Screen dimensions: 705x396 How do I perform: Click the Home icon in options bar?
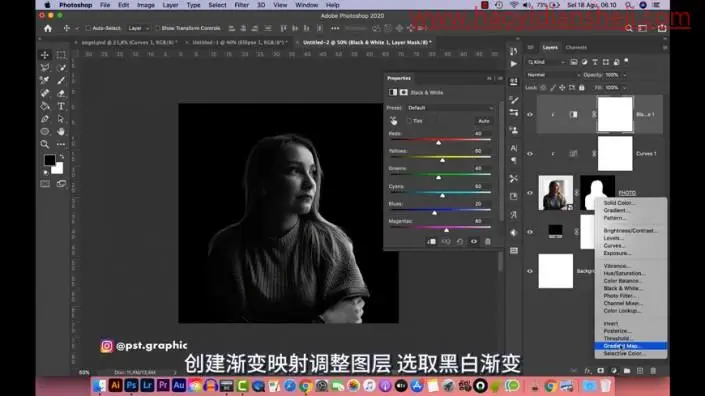pos(48,28)
